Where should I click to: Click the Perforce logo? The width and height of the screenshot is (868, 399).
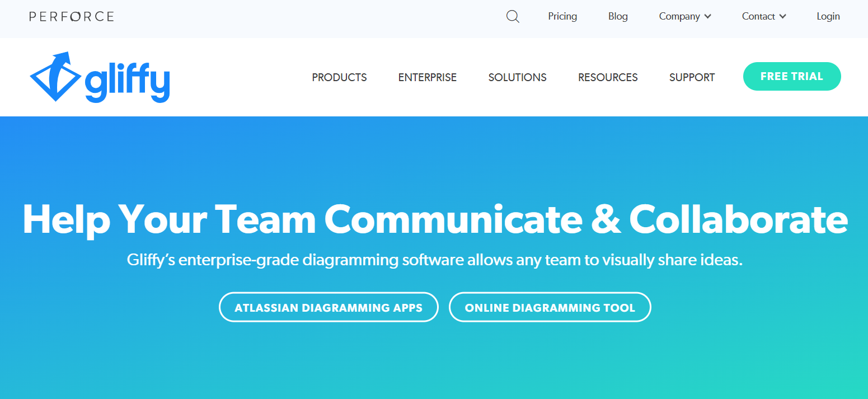(72, 17)
